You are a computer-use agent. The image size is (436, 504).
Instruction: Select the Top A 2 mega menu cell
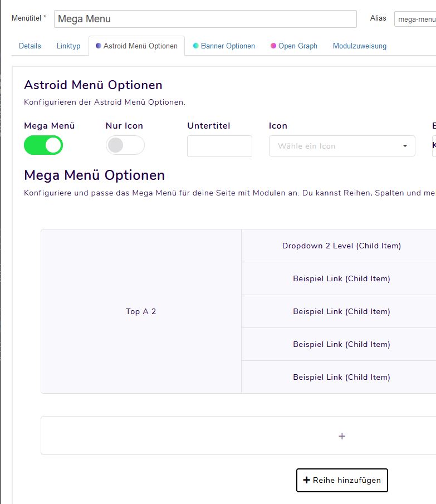point(141,311)
